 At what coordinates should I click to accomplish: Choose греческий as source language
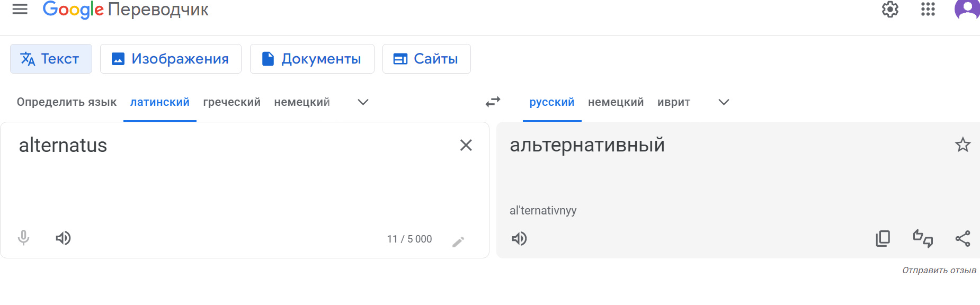click(x=231, y=102)
